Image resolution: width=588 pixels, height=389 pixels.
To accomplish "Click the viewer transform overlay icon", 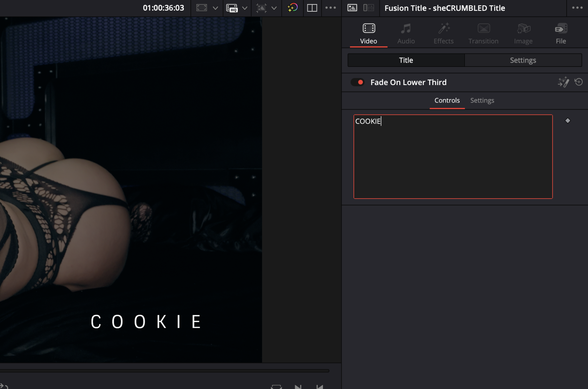I will (261, 8).
